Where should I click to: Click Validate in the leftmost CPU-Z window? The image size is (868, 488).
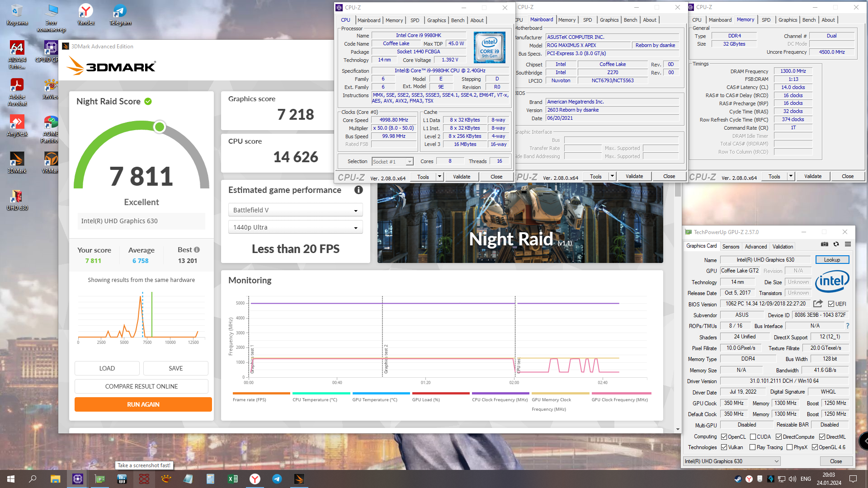pos(462,177)
